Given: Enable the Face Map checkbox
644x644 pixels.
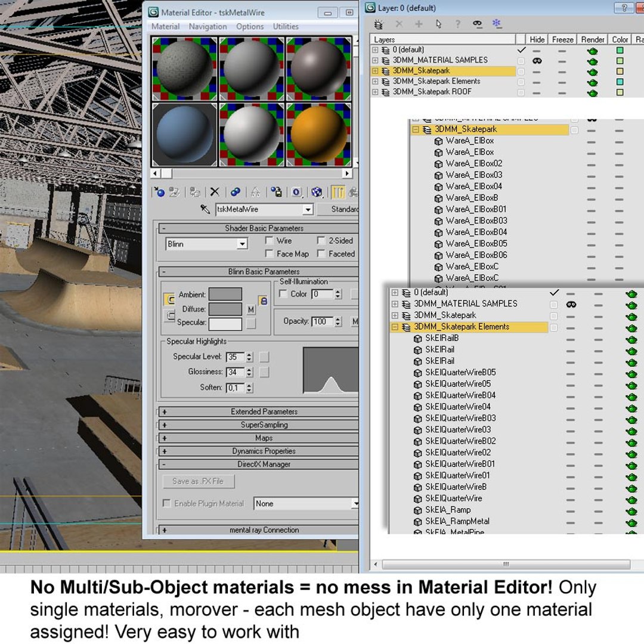Looking at the screenshot, I should tap(270, 253).
